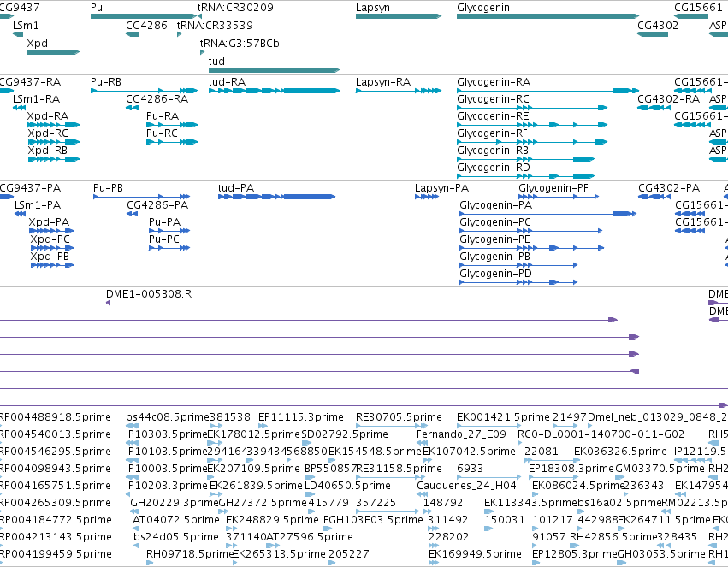Click the bs44c08.5prime EST label
The image size is (728, 567).
click(x=168, y=417)
